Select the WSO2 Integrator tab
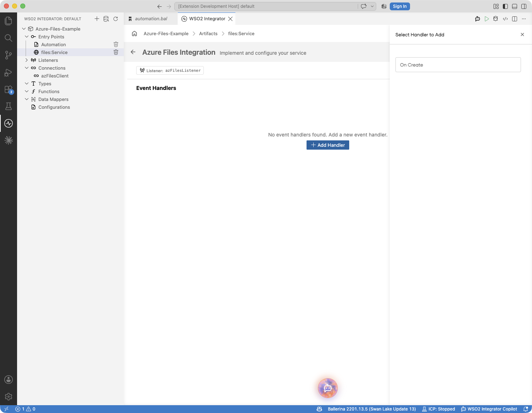The image size is (532, 413). pos(207,19)
